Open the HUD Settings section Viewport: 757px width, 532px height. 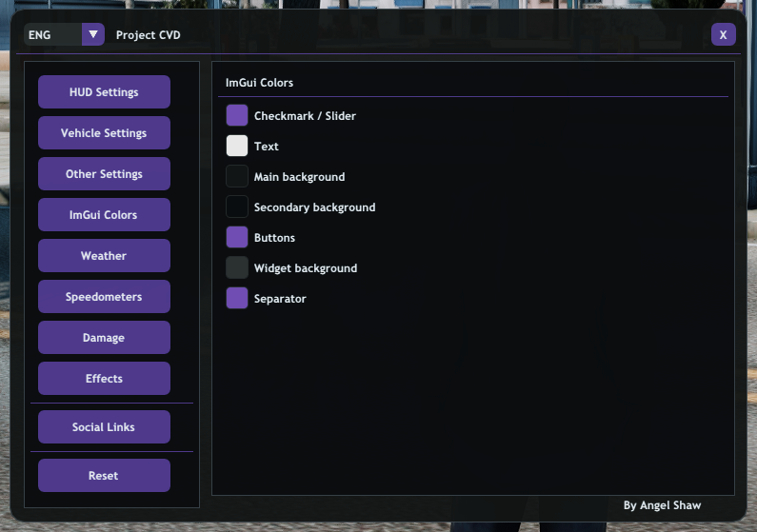tap(104, 92)
